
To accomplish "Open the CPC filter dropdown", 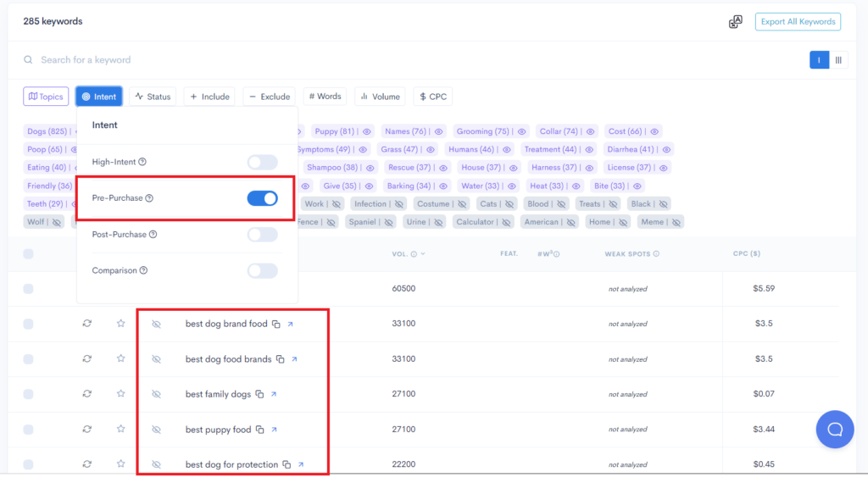I will click(432, 96).
